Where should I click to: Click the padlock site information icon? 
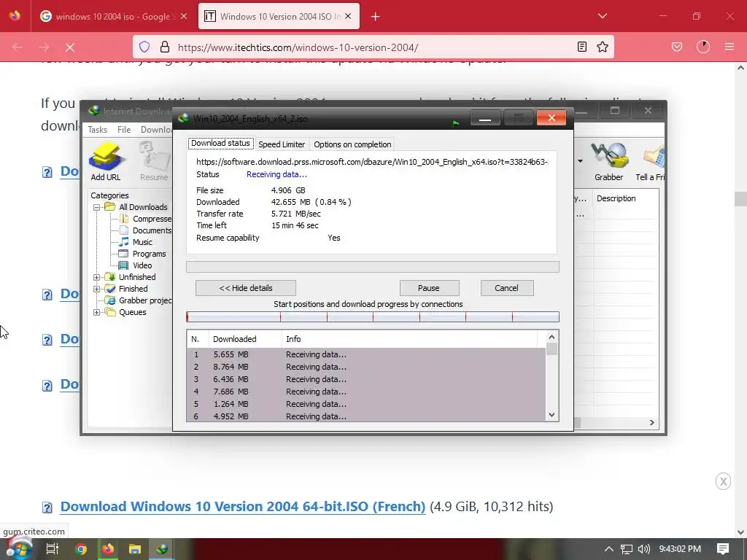(x=164, y=47)
